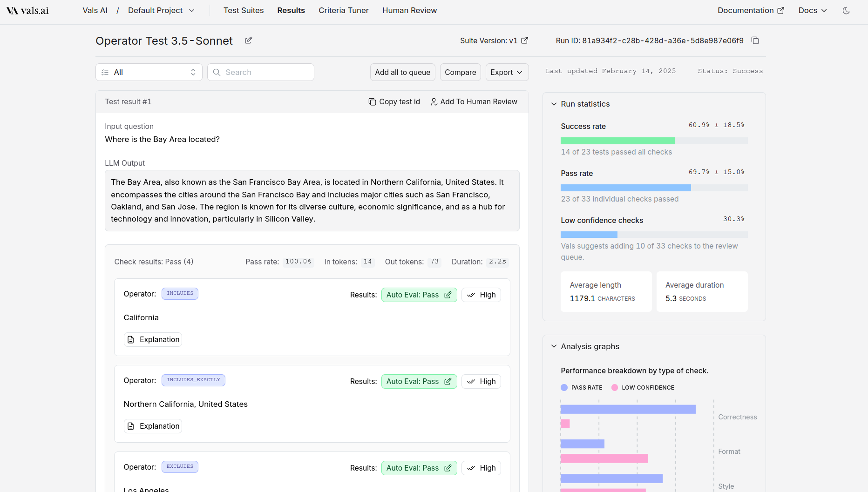Expand the Default Project selector
The width and height of the screenshot is (868, 492).
click(x=161, y=10)
